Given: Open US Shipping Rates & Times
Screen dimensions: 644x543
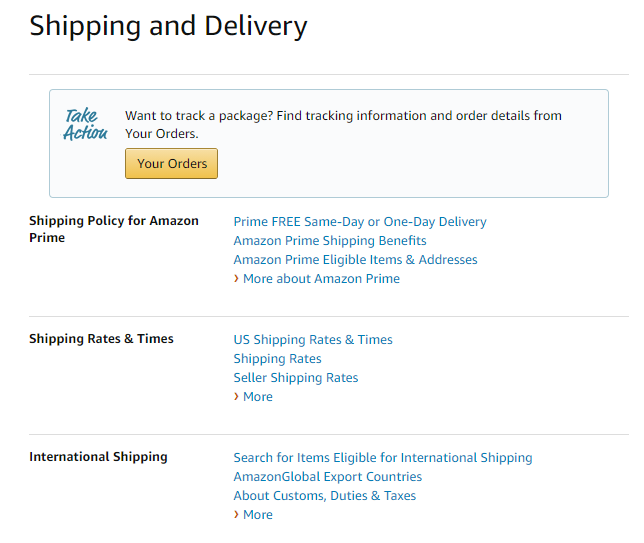Looking at the screenshot, I should pyautogui.click(x=313, y=340).
